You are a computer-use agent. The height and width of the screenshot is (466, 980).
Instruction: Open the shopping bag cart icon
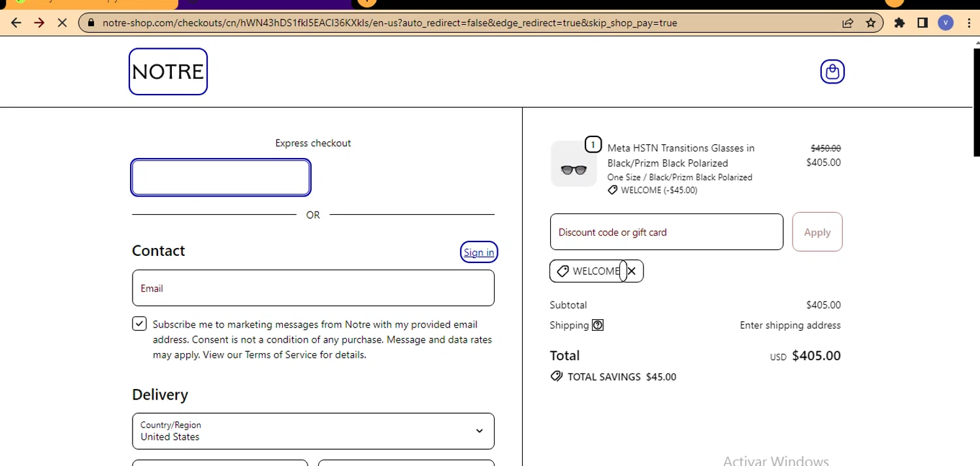click(832, 71)
